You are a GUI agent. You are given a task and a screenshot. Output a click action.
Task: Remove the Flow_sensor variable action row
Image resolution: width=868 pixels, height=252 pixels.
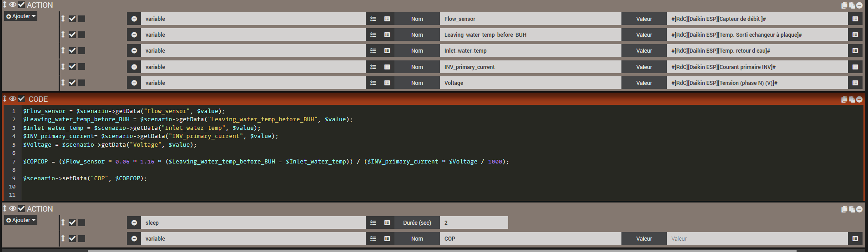134,19
